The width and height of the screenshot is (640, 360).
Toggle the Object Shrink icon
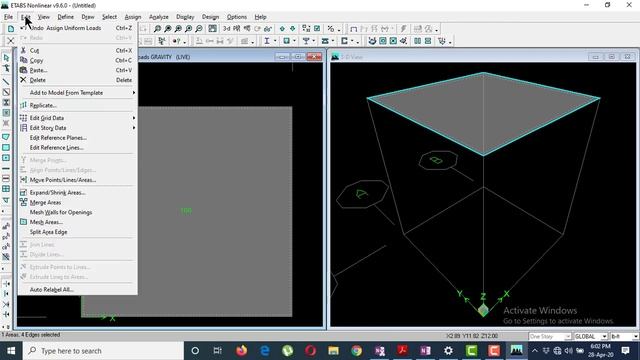coord(306,29)
